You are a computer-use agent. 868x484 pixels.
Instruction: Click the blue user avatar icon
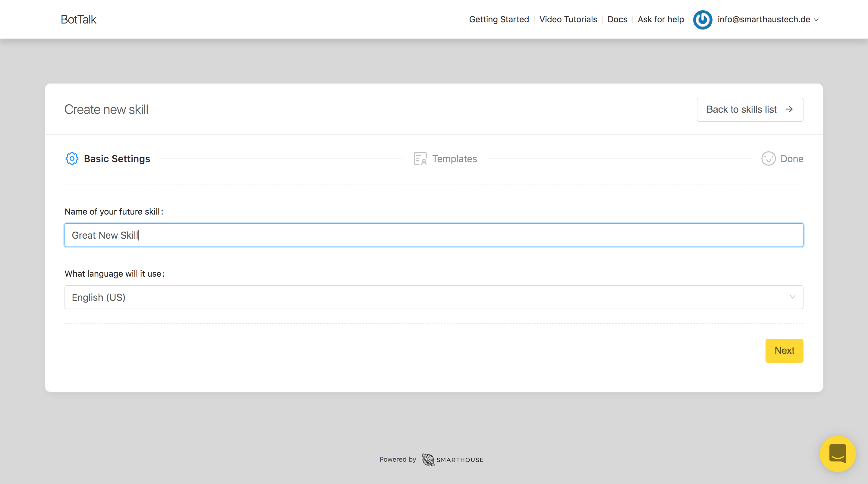(702, 20)
